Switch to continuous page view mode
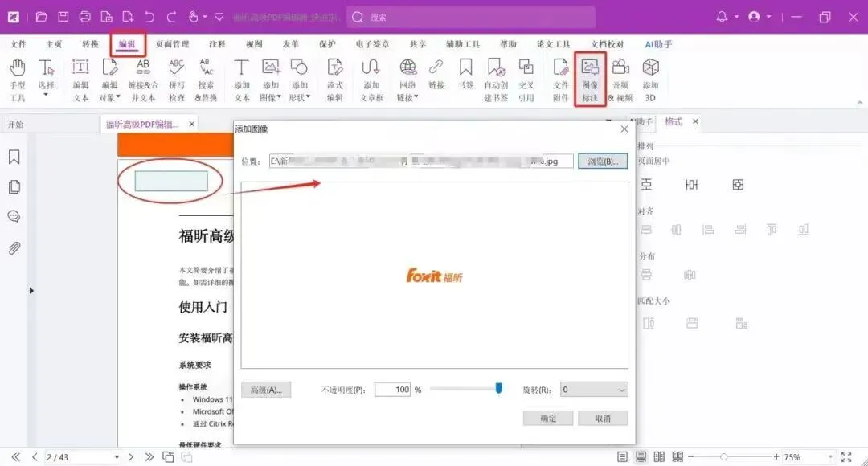868x466 pixels. pos(641,457)
